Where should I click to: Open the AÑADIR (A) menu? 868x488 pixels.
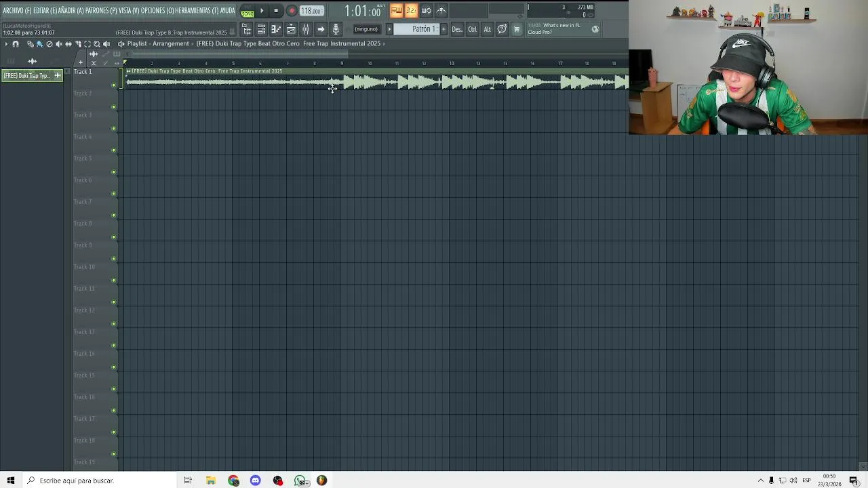[x=71, y=11]
